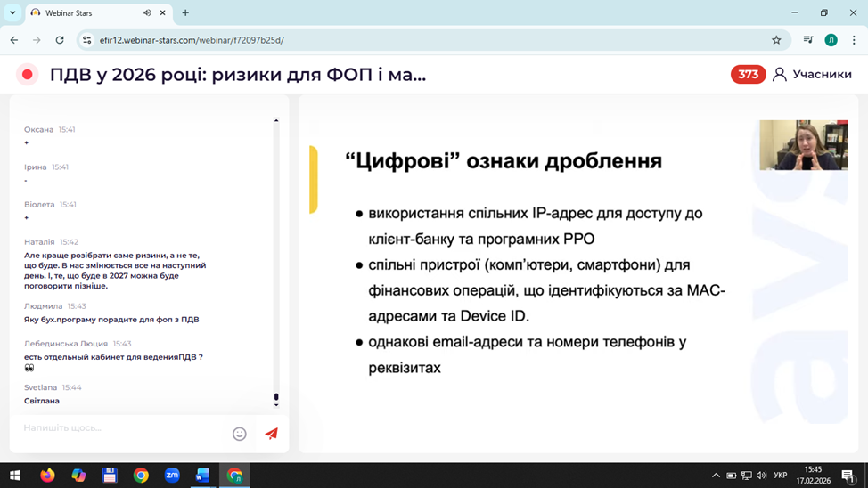Expand the Chrome tab search dropdown
Image resolution: width=868 pixels, height=488 pixels.
tap(12, 13)
